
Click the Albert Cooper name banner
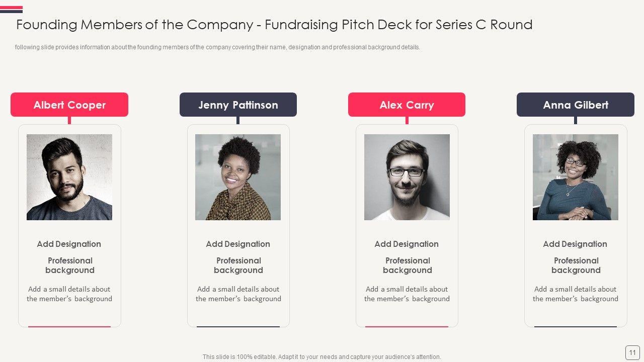point(69,105)
